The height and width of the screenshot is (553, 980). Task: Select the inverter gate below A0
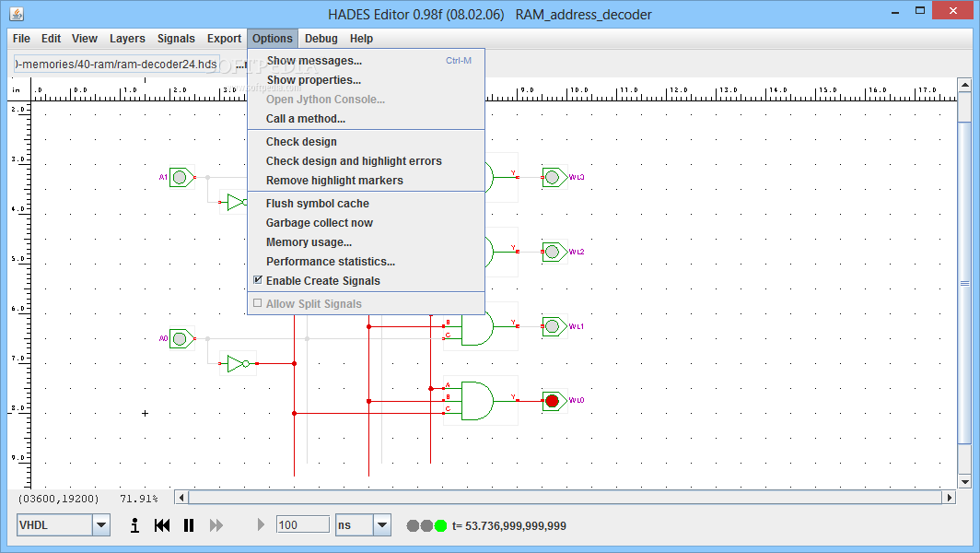239,363
